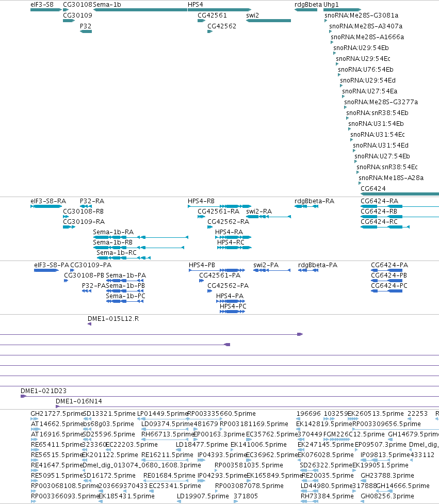The width and height of the screenshot is (439, 504).
Task: Select snoRNA:U31:54Ed label
Action: tap(381, 145)
